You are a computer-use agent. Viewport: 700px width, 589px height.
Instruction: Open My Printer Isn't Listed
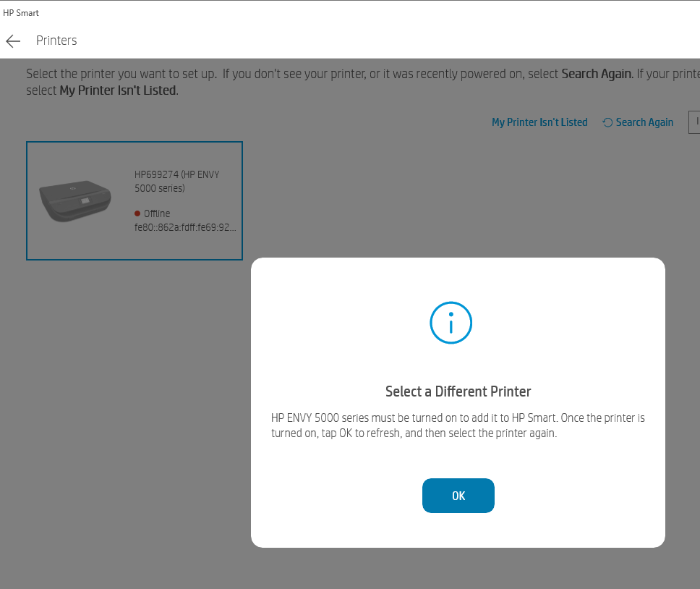coord(539,122)
